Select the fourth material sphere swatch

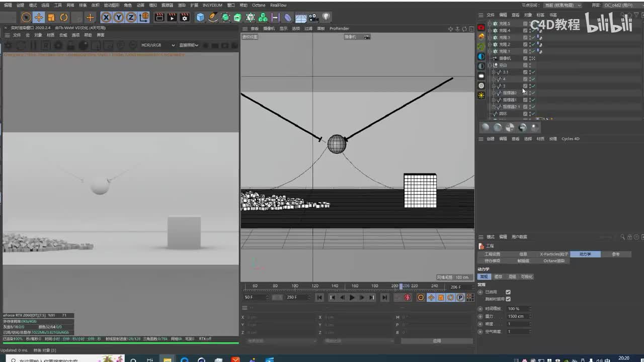pyautogui.click(x=523, y=128)
